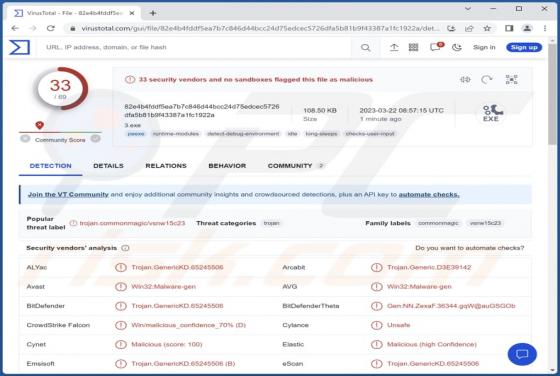The image size is (560, 376).
Task: Click Win/malicious_confidence_70% CrowdStrike result
Action: [188, 325]
